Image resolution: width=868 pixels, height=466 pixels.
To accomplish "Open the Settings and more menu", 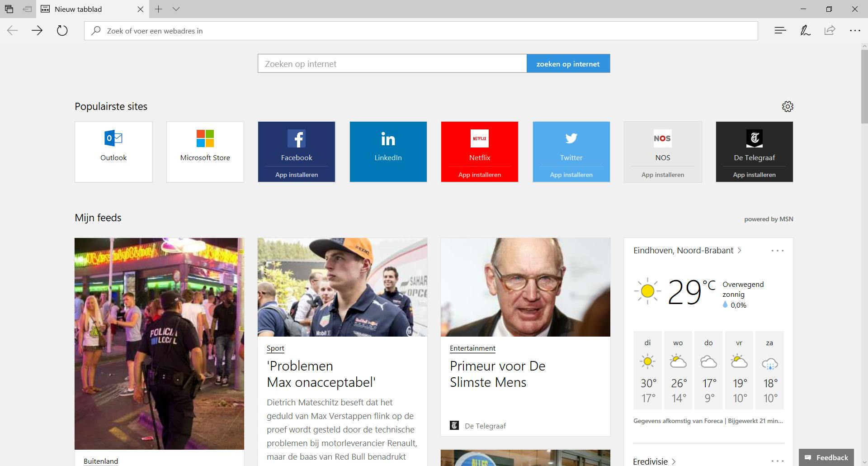I will point(855,31).
